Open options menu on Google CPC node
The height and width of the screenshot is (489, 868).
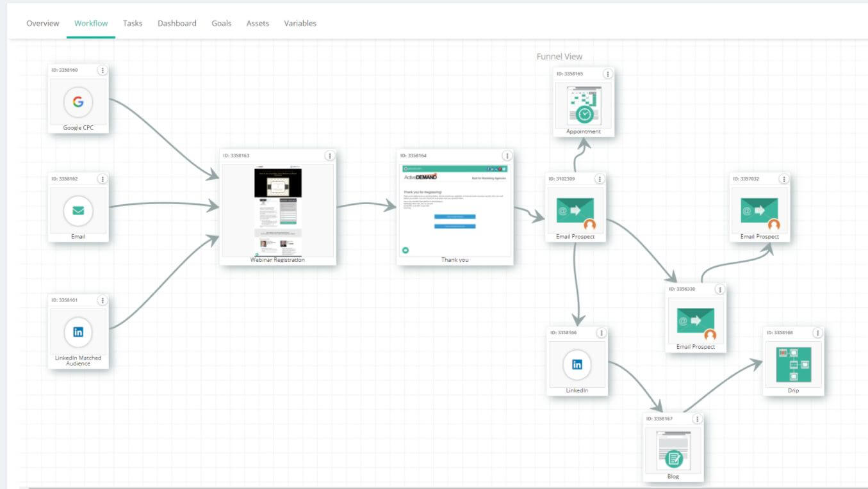[102, 70]
